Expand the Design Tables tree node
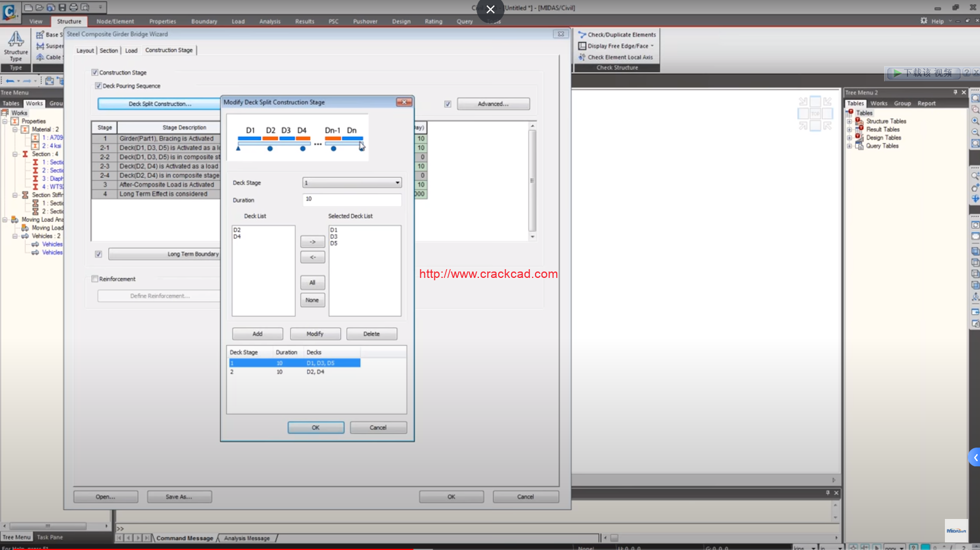The width and height of the screenshot is (980, 550). coord(849,137)
